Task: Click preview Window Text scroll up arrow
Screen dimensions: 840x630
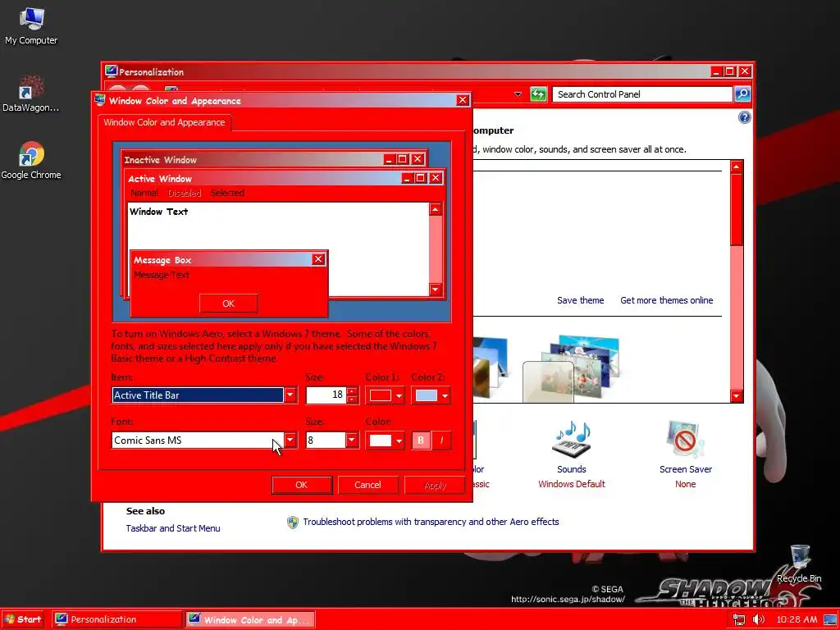Action: tap(436, 209)
